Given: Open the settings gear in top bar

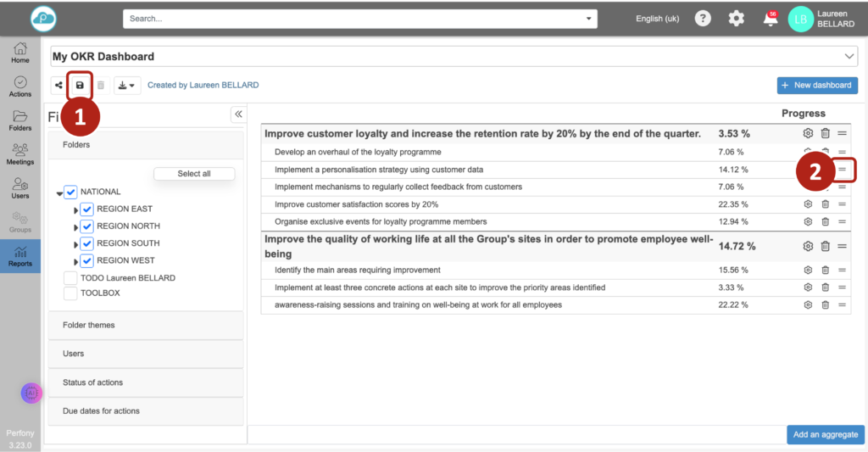Looking at the screenshot, I should point(737,19).
